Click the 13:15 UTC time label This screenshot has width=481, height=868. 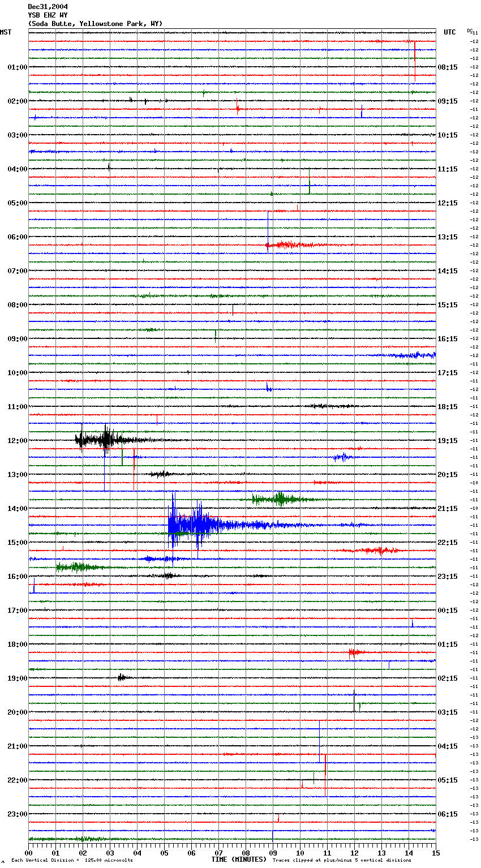[x=448, y=237]
